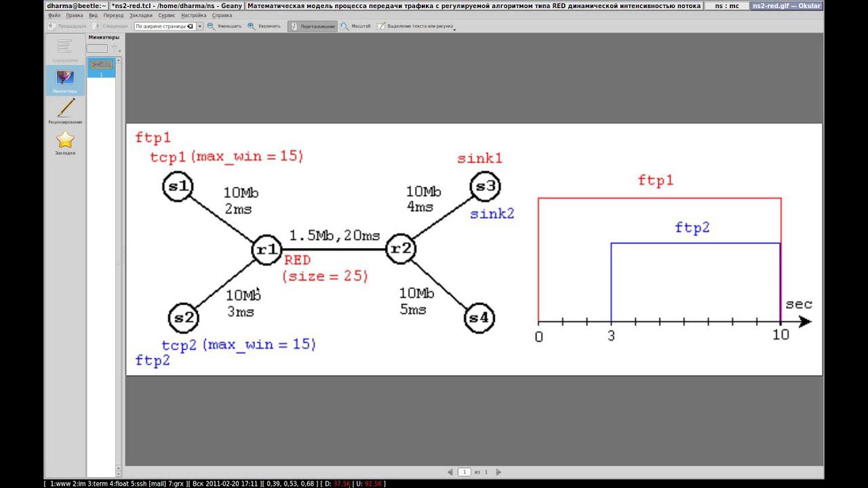Open the Закладки menu
Image resolution: width=868 pixels, height=488 pixels.
click(x=140, y=15)
